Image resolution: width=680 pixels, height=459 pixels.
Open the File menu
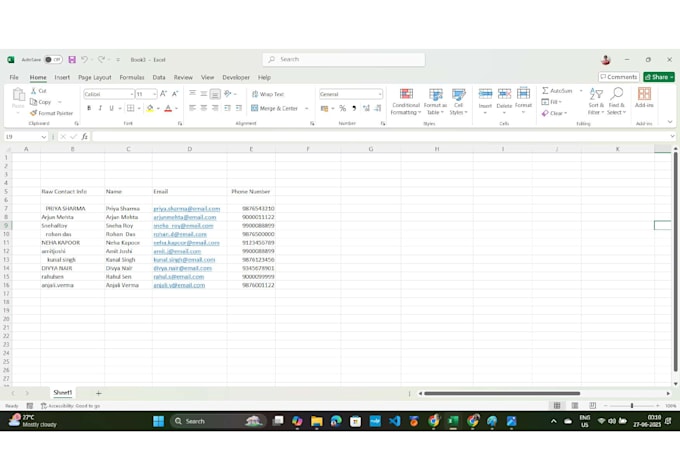click(14, 77)
